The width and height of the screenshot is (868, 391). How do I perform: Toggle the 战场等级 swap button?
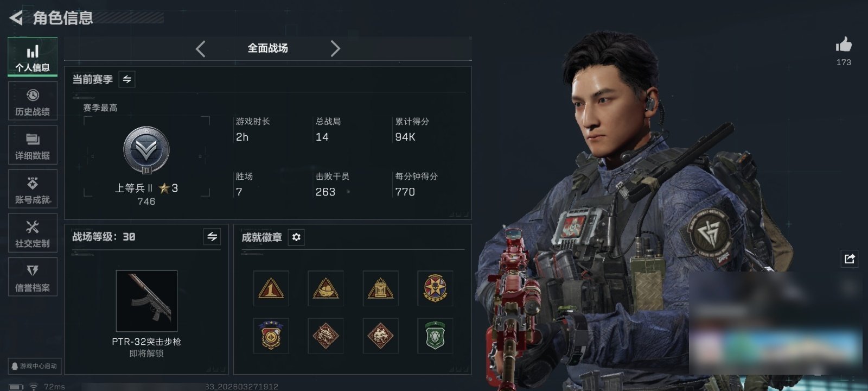[212, 237]
